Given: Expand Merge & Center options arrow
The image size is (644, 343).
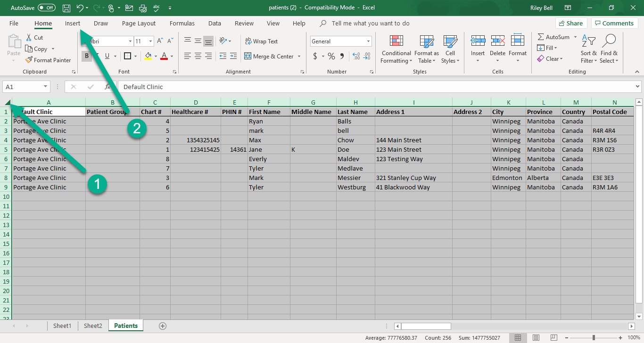Looking at the screenshot, I should pos(299,56).
